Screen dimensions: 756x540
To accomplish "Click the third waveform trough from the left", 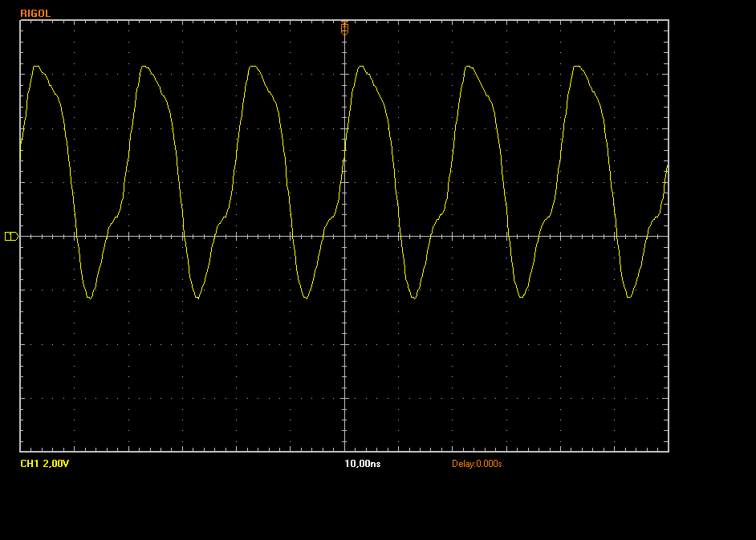I will 306,298.
